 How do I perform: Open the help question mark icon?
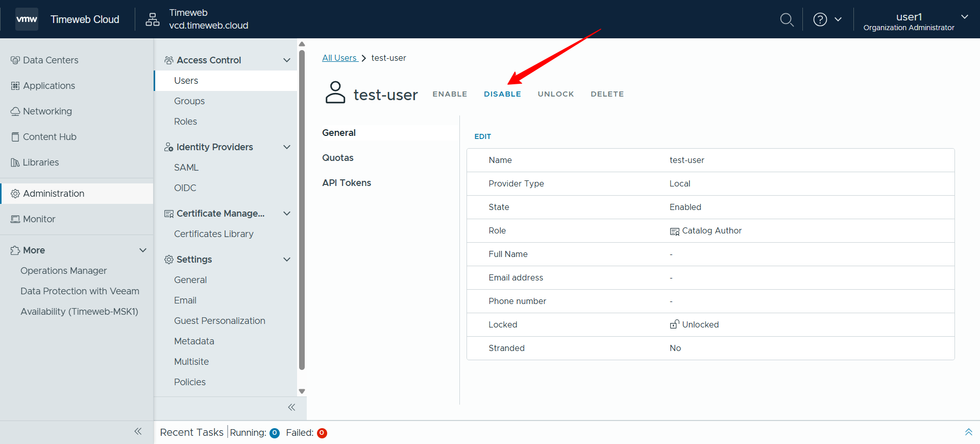pyautogui.click(x=820, y=19)
